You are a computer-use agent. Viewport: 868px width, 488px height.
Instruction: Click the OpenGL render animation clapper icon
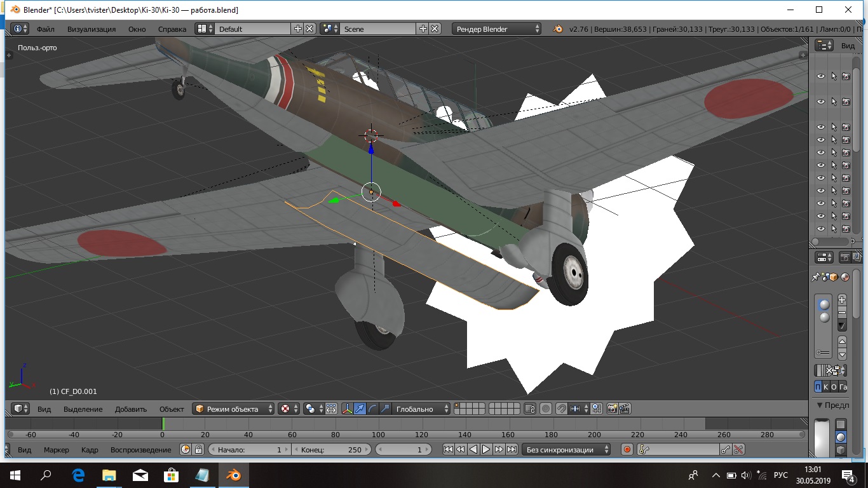625,409
